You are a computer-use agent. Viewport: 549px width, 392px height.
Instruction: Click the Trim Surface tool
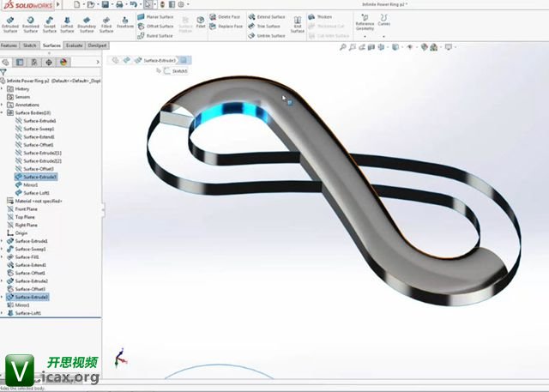(x=264, y=27)
